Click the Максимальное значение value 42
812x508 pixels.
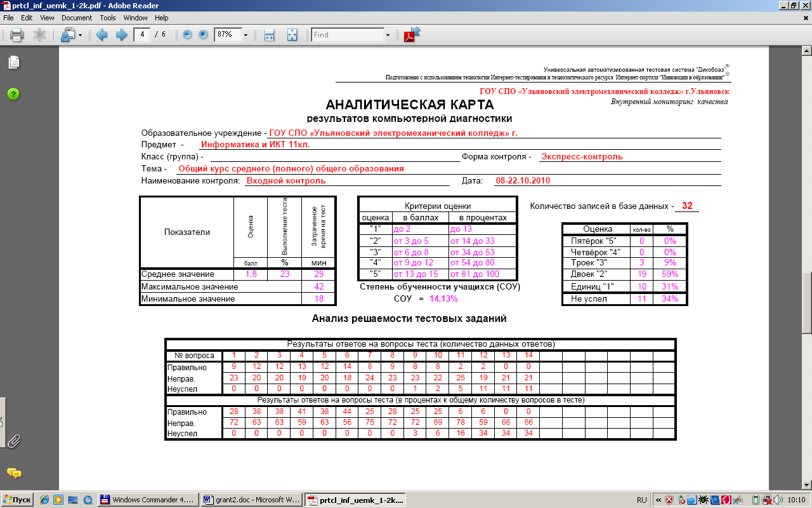[319, 286]
